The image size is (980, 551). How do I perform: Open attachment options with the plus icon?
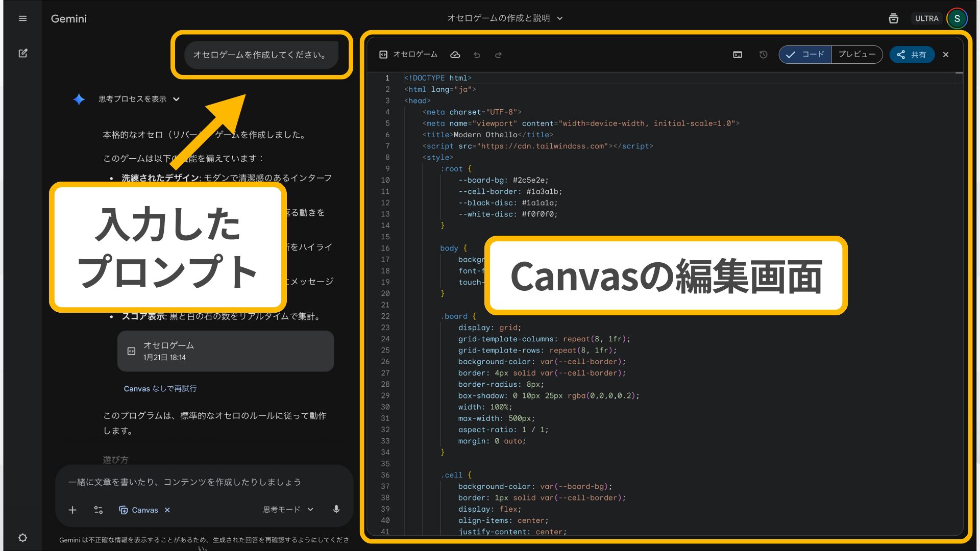tap(72, 510)
